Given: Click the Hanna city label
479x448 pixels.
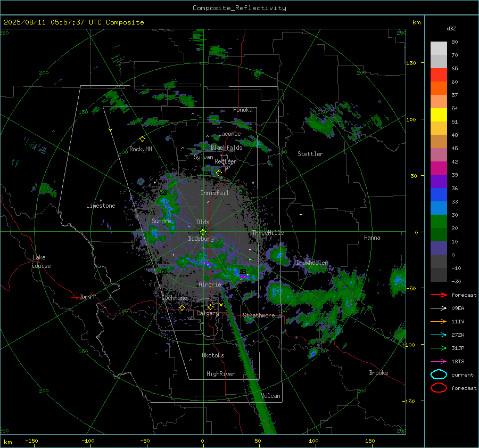Looking at the screenshot, I should (x=372, y=238).
